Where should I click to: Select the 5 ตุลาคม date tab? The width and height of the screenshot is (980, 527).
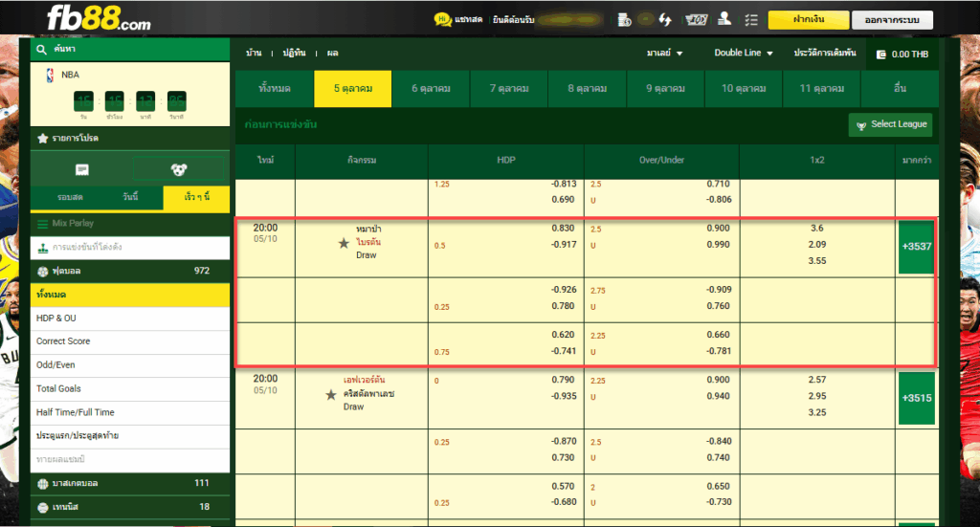[x=353, y=89]
